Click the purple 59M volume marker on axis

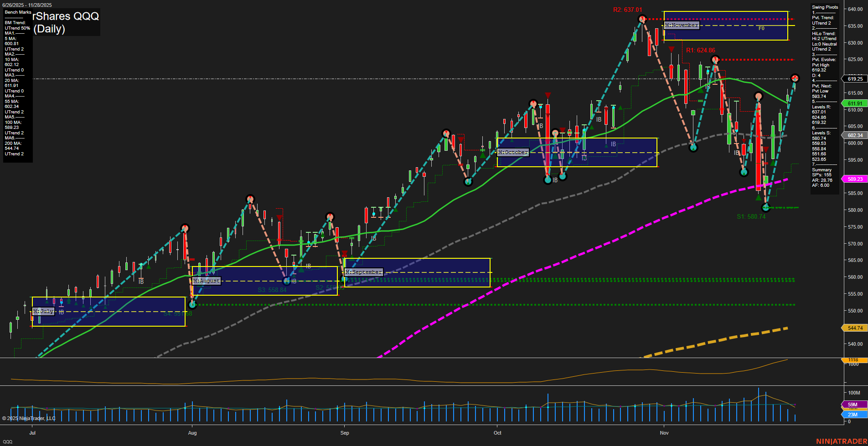pyautogui.click(x=852, y=405)
